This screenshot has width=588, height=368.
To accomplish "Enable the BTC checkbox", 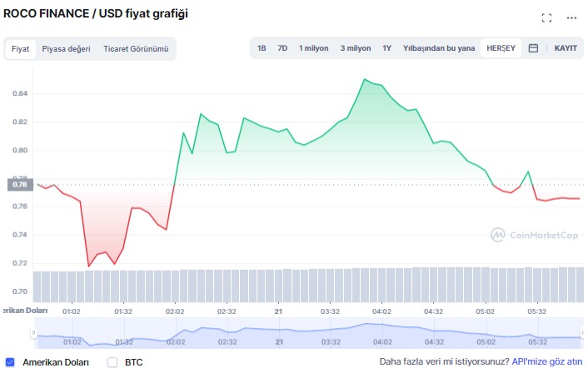I will 112,362.
